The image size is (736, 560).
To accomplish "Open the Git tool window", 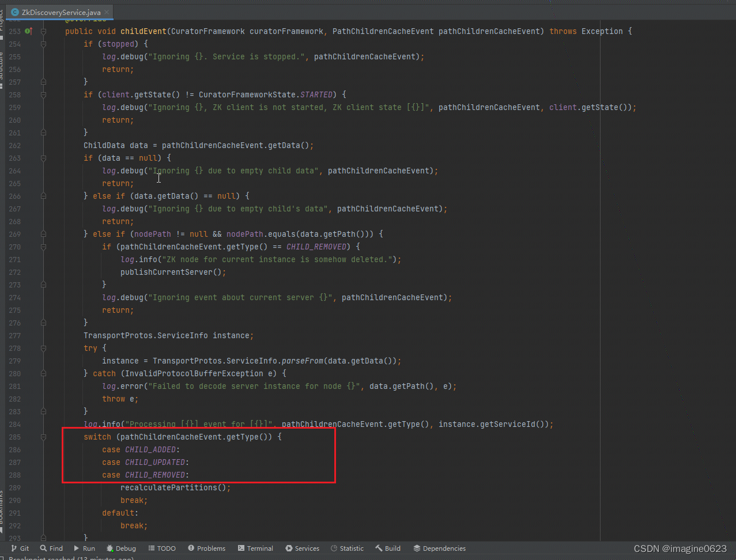I will (x=20, y=548).
